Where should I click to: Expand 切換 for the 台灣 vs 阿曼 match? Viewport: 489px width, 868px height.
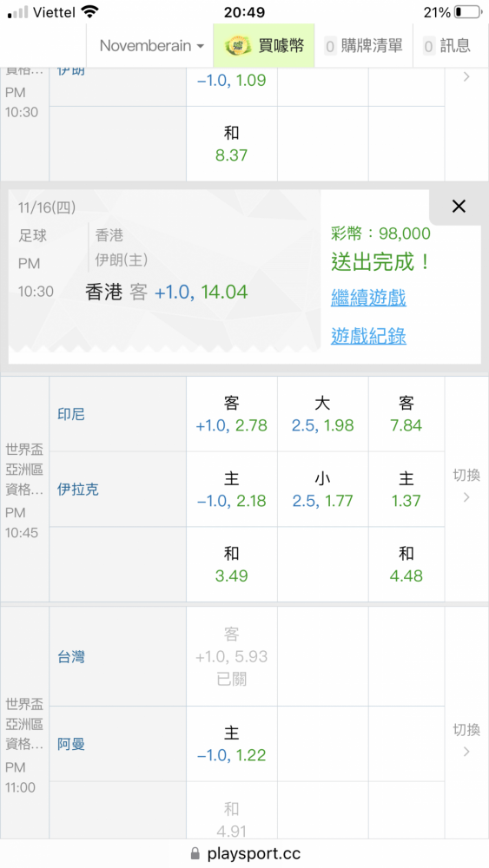[466, 740]
